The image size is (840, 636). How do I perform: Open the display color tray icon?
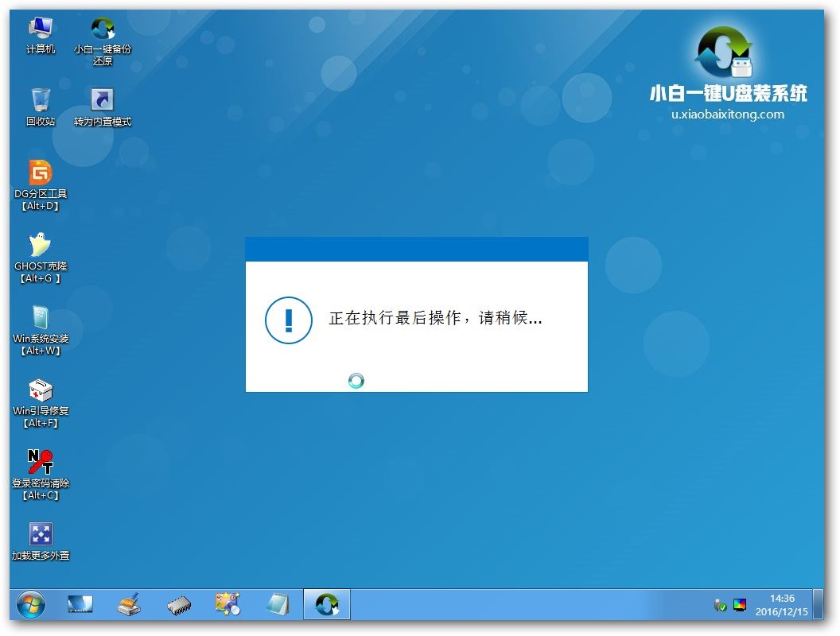click(740, 604)
